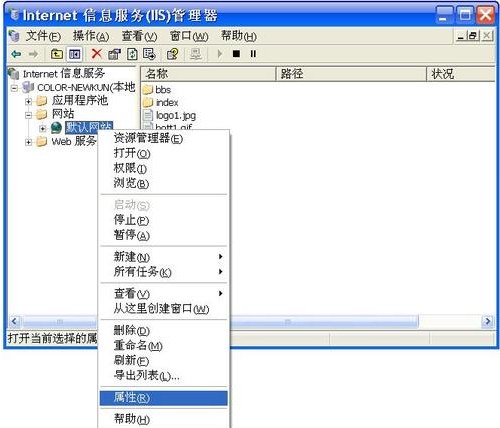Go up one level with folder icon
The height and width of the screenshot is (428, 500).
pyautogui.click(x=57, y=54)
